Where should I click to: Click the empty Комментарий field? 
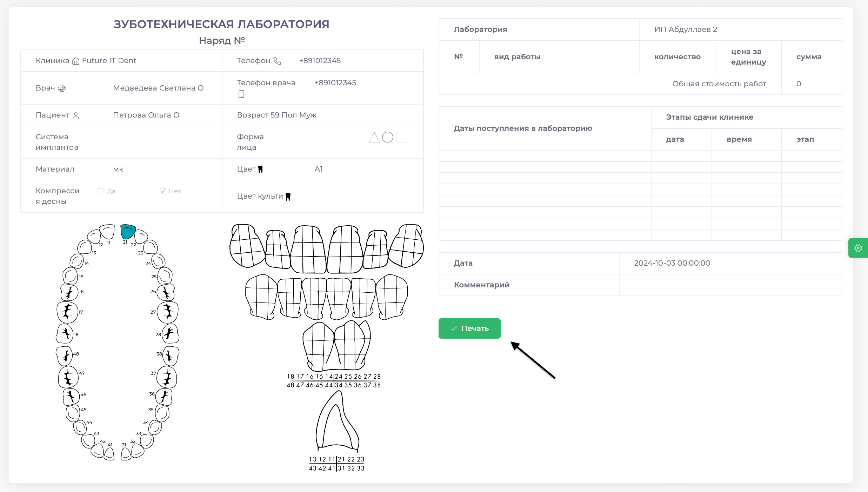(730, 285)
